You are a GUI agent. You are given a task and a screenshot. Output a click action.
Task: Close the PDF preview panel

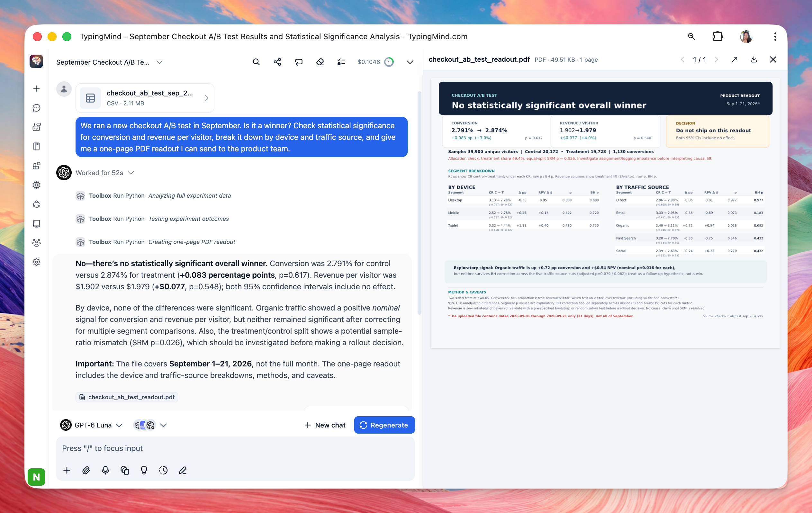coord(773,60)
